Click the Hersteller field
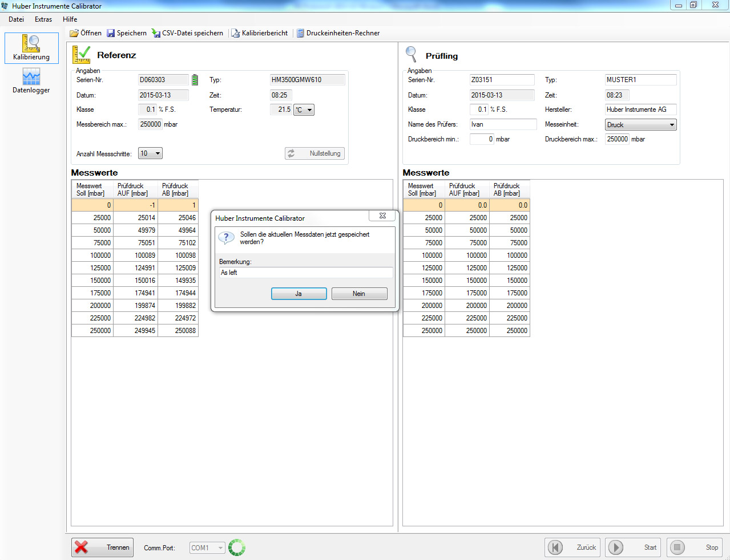 640,109
